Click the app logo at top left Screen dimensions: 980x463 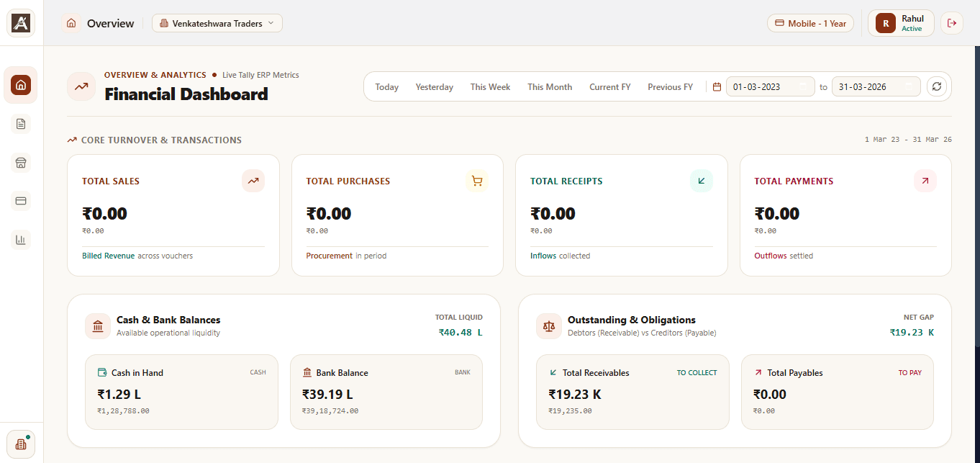21,23
